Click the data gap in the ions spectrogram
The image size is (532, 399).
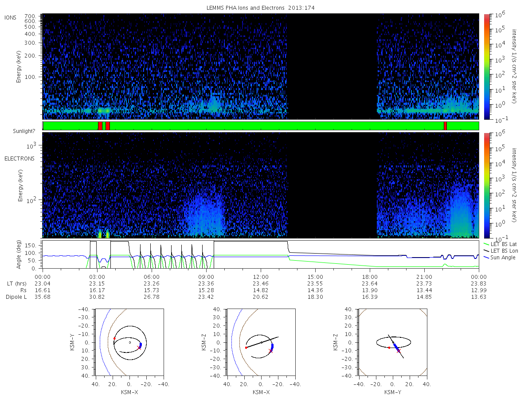point(332,66)
